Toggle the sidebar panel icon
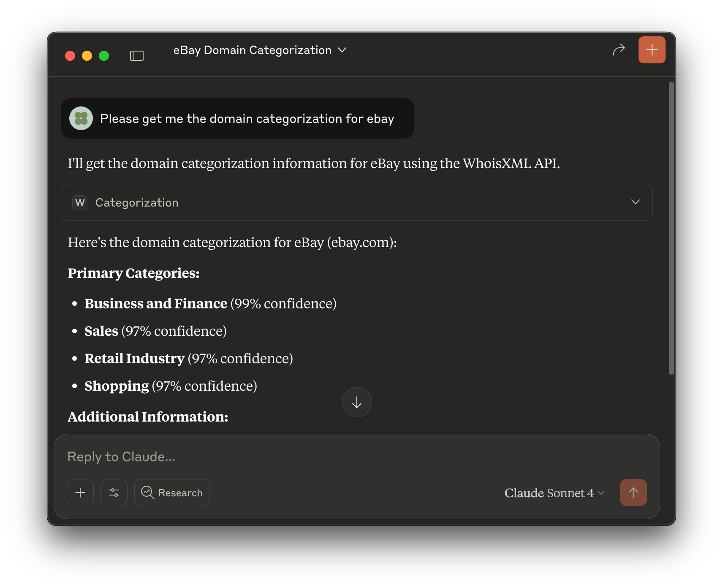723x588 pixels. coord(136,56)
